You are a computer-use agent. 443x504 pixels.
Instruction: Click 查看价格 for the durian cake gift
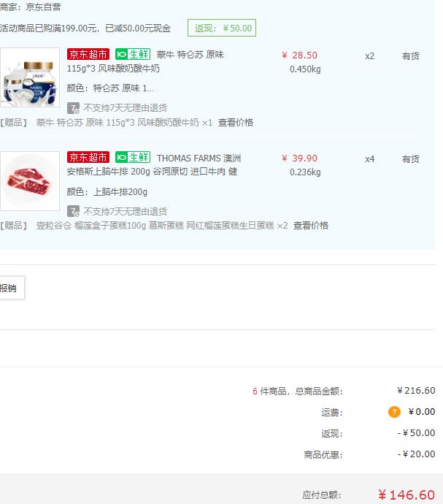(311, 226)
